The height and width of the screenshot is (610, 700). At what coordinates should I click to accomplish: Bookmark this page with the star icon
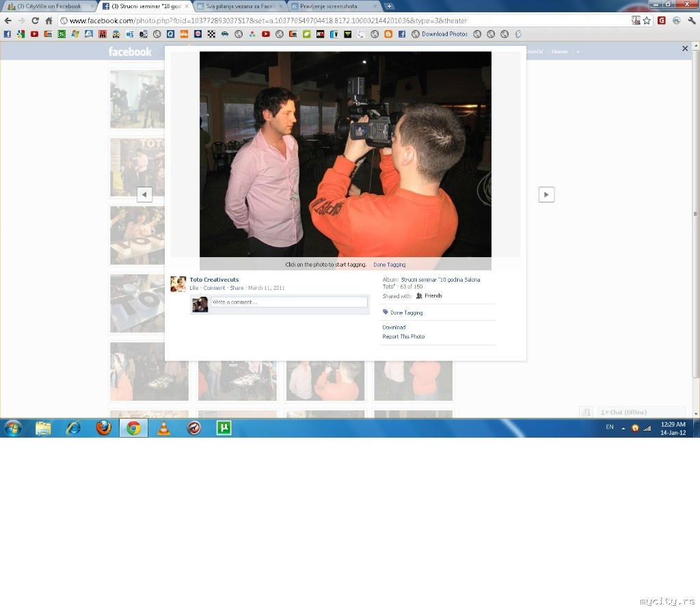click(647, 21)
